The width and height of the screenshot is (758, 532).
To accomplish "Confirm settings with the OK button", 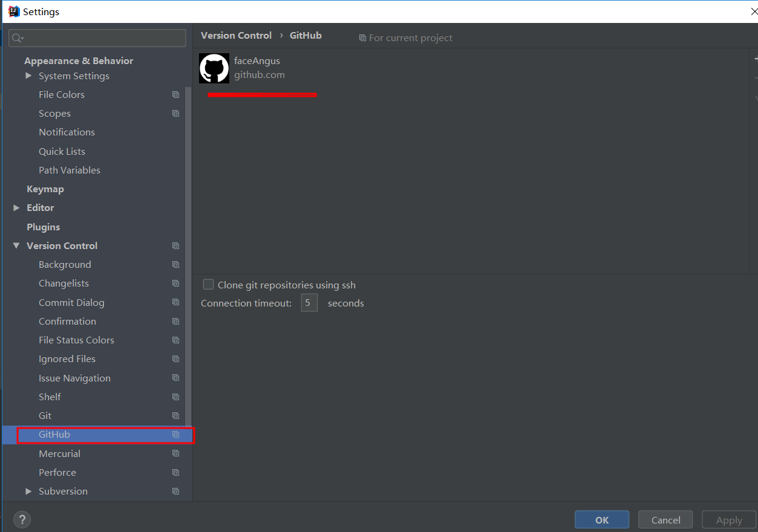I will (602, 520).
